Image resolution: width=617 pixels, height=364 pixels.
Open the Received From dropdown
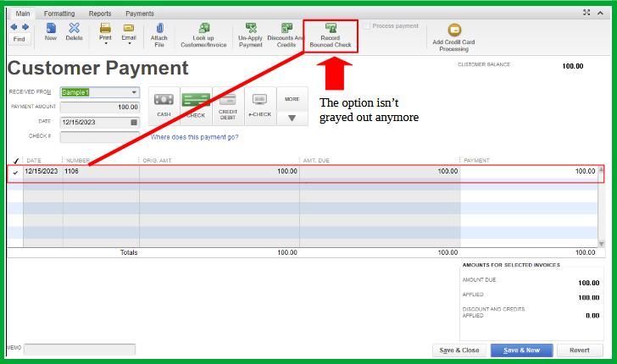pos(134,92)
